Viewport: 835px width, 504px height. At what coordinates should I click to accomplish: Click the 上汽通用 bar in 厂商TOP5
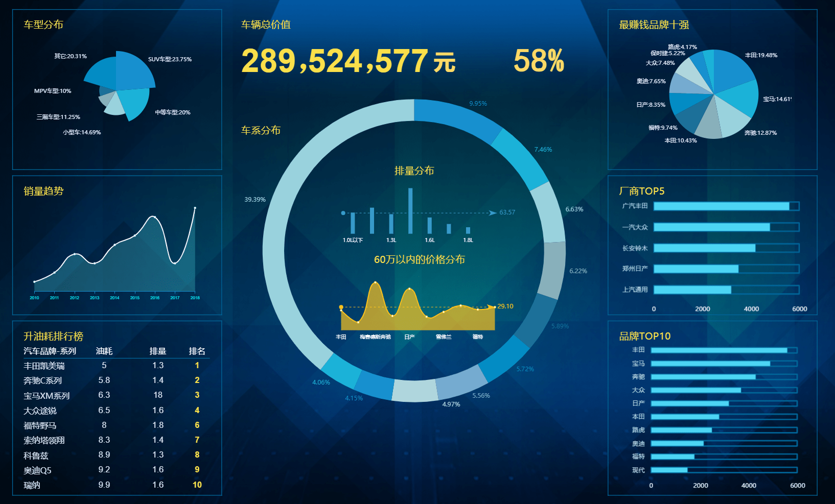click(692, 290)
